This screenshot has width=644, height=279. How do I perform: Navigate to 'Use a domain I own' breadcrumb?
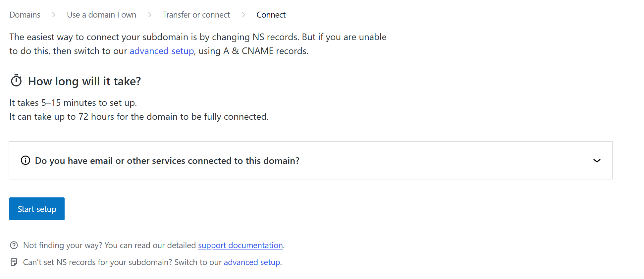pos(101,15)
